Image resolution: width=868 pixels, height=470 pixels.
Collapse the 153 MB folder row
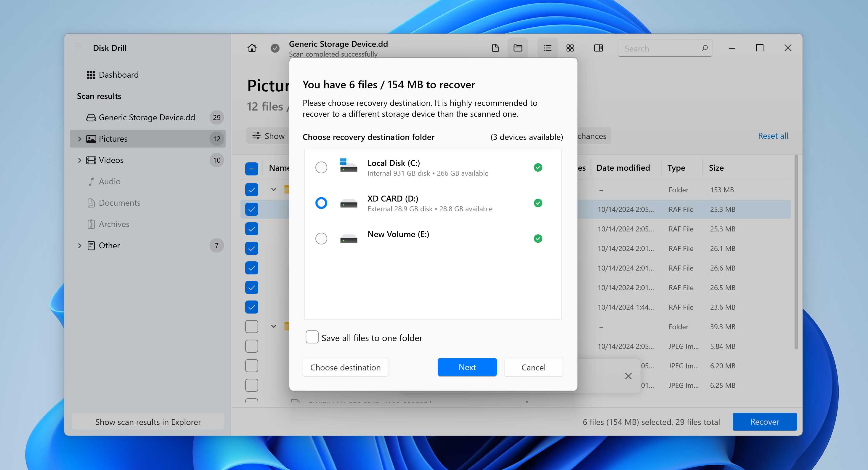(273, 190)
